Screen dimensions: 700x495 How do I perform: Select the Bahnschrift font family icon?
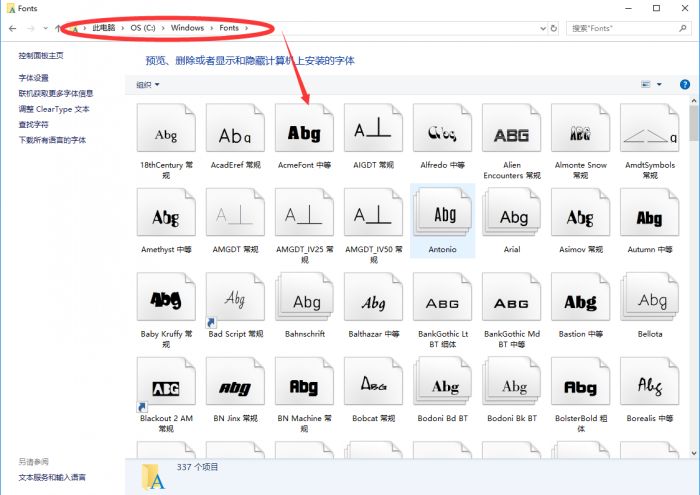(x=304, y=297)
